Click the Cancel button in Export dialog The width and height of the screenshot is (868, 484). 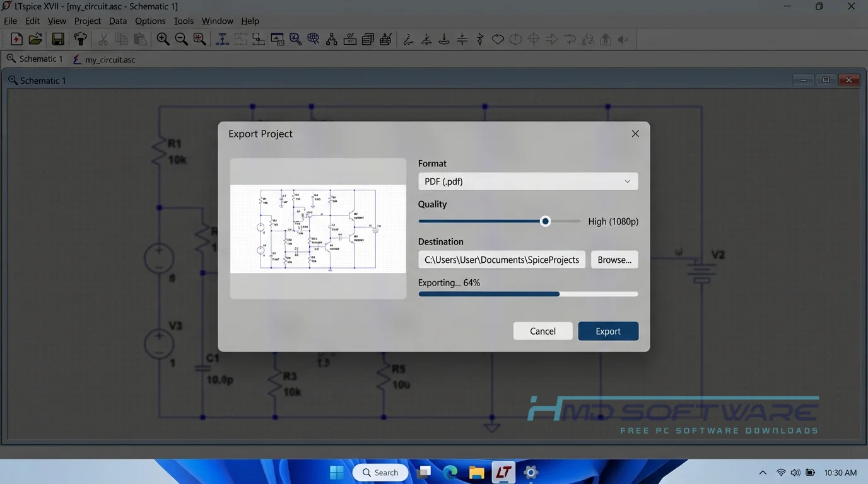pos(542,331)
